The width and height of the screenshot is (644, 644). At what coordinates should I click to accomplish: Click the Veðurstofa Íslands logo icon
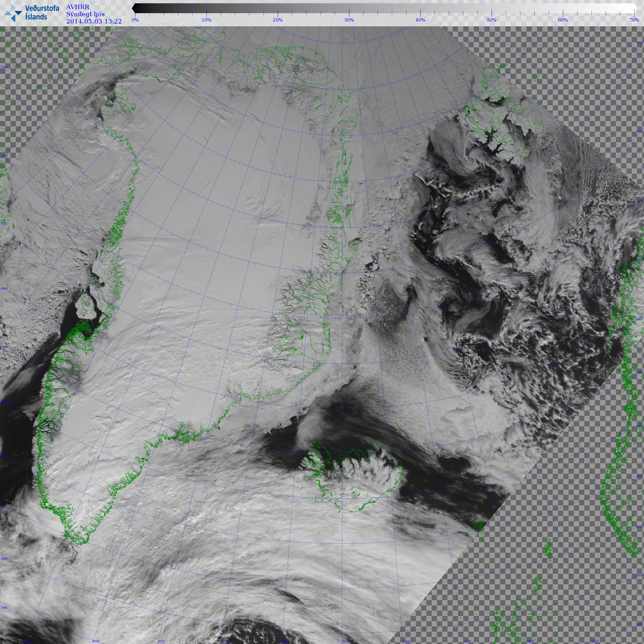(13, 13)
